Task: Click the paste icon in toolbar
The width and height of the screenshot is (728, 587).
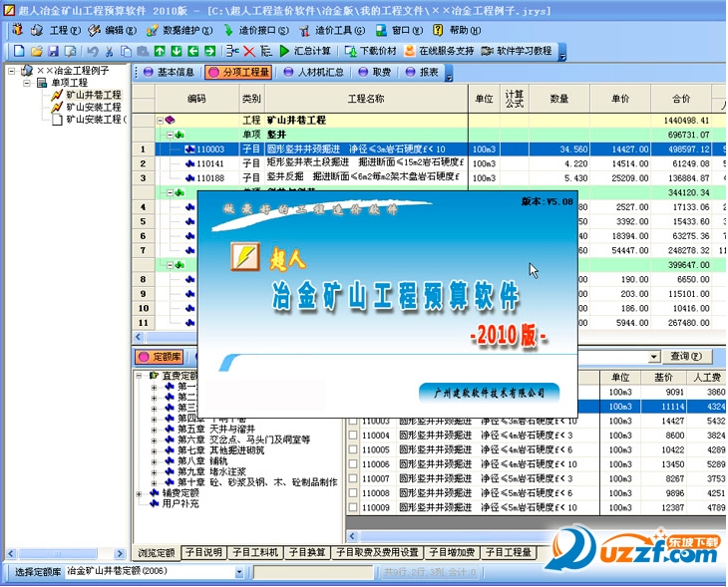Action: 143,51
